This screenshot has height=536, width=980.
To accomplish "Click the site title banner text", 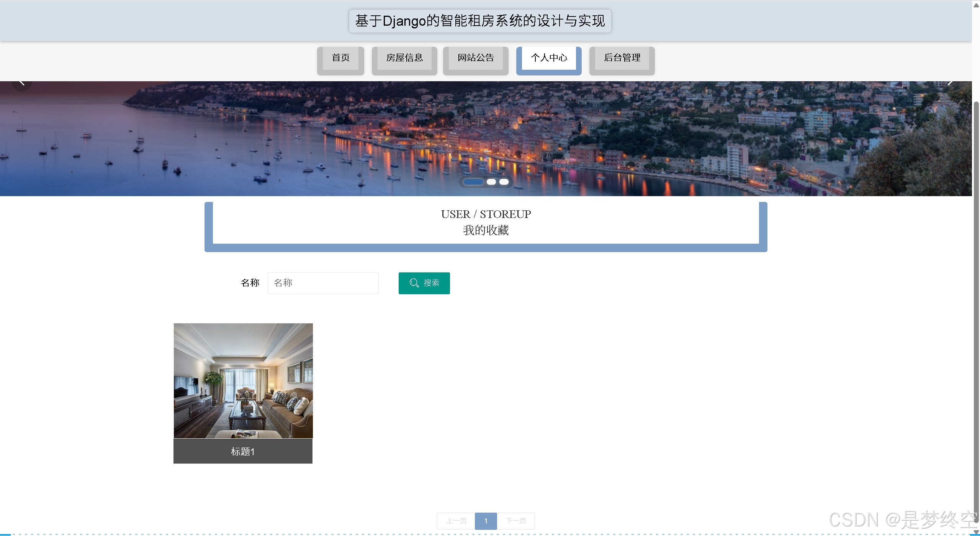I will pyautogui.click(x=480, y=21).
